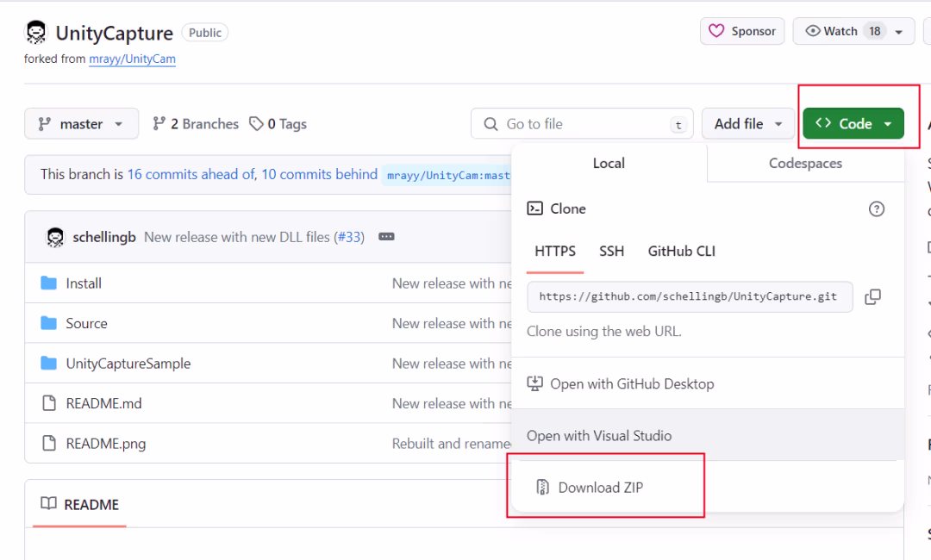Click the Install row commit message
Image resolution: width=931 pixels, height=560 pixels.
pos(451,283)
